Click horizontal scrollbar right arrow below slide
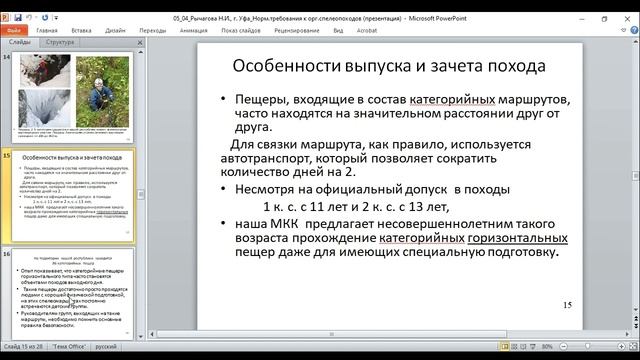This screenshot has height=360, width=640. (x=627, y=334)
